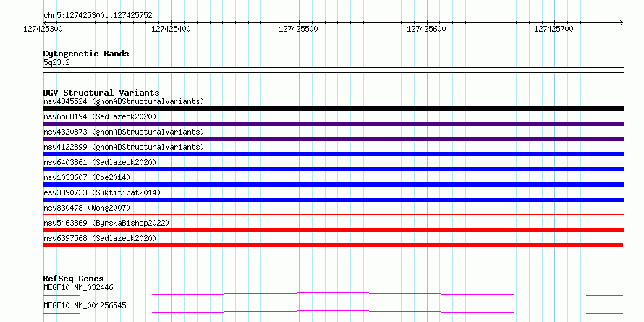Click the purple nsv6568194 variant bar
This screenshot has height=322, width=644.
pyautogui.click(x=333, y=124)
